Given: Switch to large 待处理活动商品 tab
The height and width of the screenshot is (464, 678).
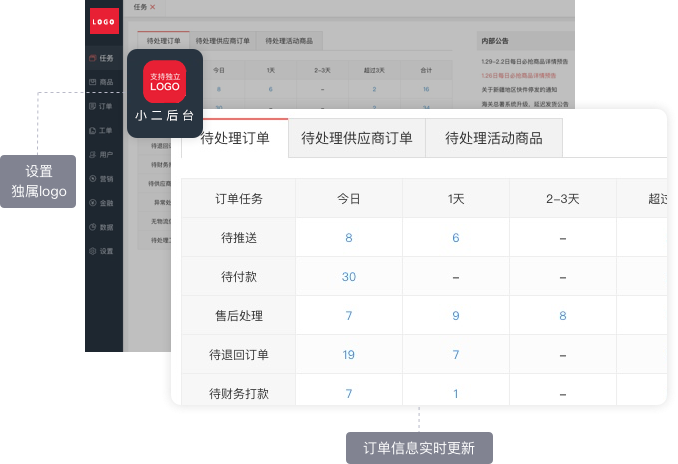Looking at the screenshot, I should 493,139.
